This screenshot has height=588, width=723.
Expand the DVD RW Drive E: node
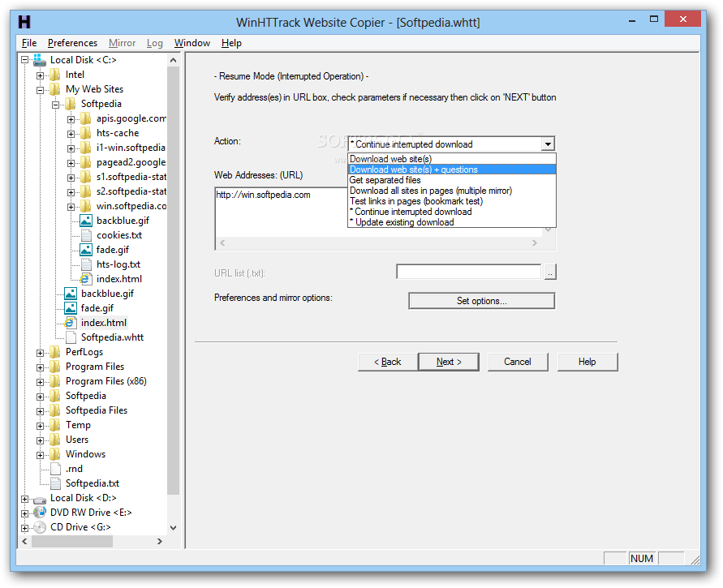pos(25,513)
